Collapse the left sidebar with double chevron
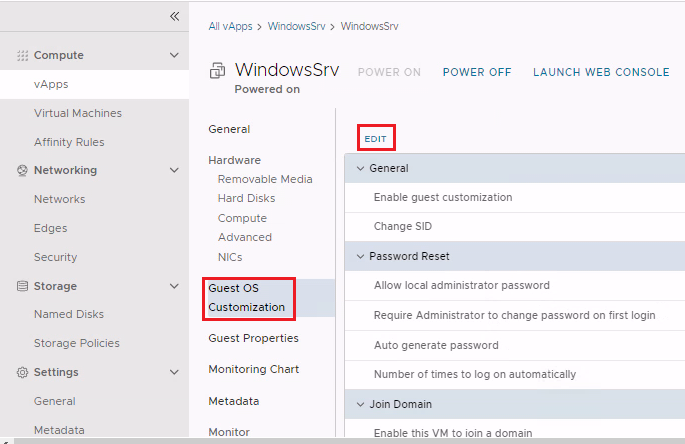Screen dimensions: 685x444 pyautogui.click(x=174, y=17)
